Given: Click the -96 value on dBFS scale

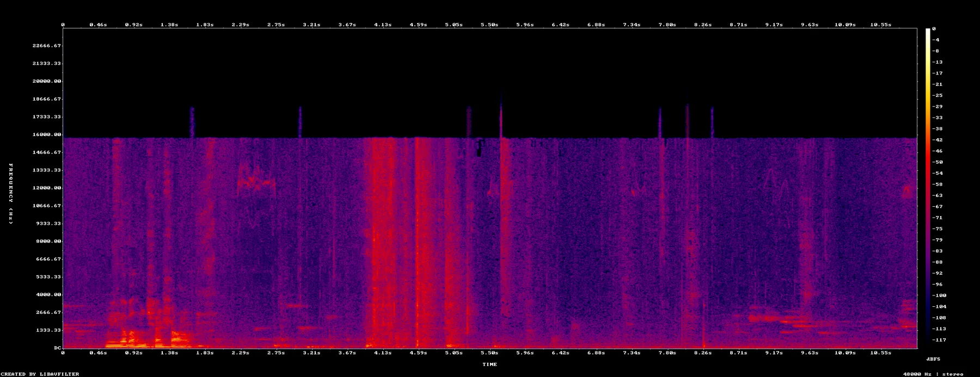Looking at the screenshot, I should (938, 285).
